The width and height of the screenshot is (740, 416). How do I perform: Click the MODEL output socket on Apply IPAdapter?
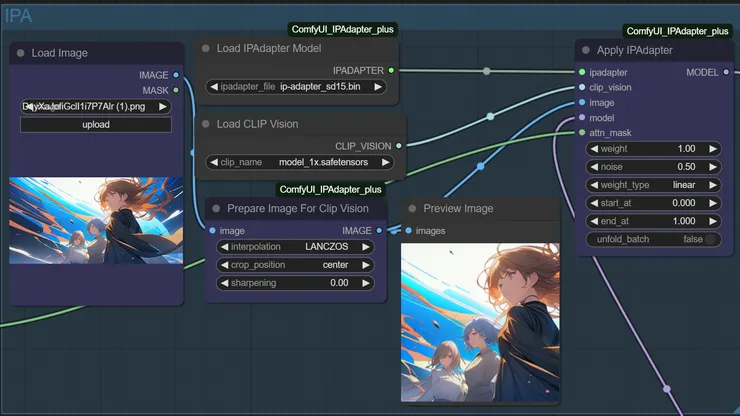pos(726,72)
